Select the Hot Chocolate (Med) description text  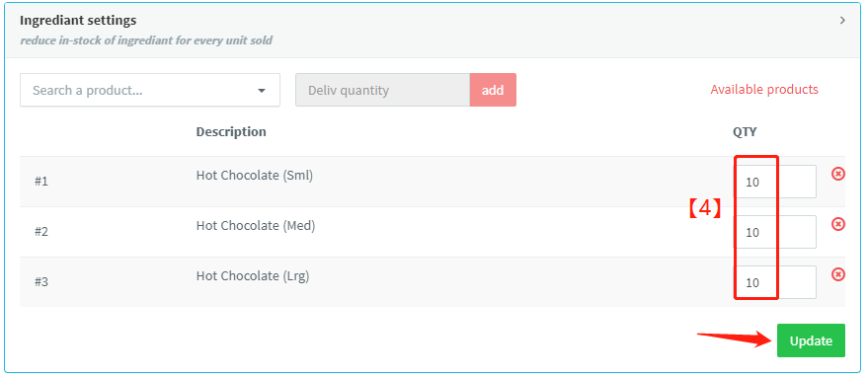point(256,226)
